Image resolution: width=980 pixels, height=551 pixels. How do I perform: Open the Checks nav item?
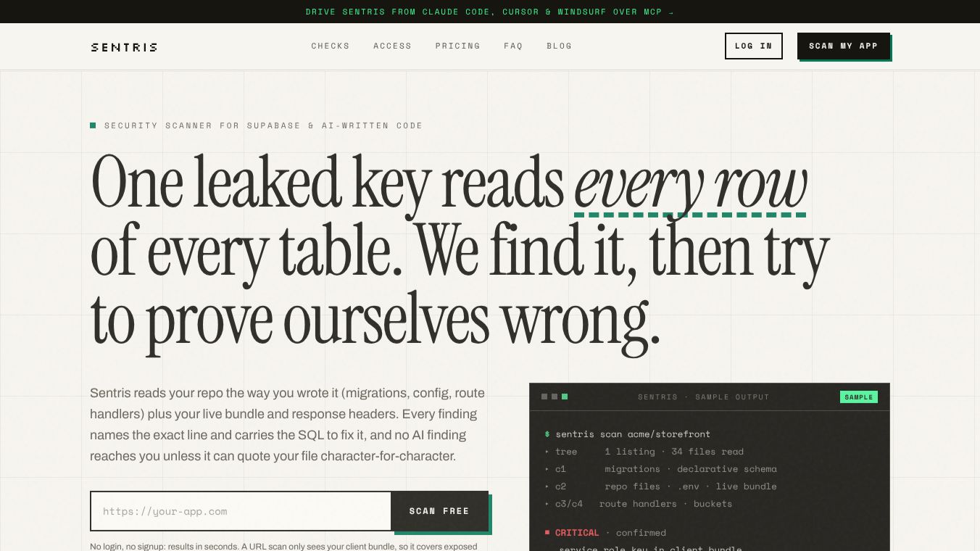[x=331, y=46]
